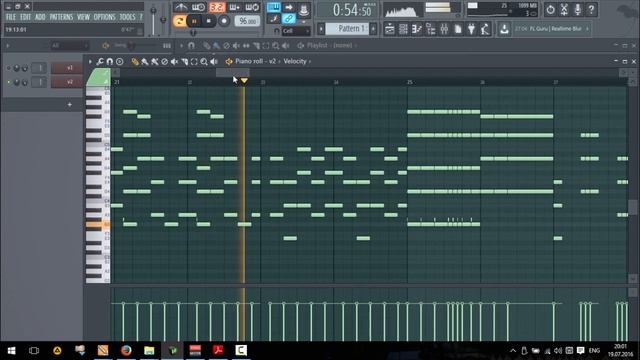The width and height of the screenshot is (640, 360).
Task: Select the piano roll zoom tool
Action: coord(204,62)
